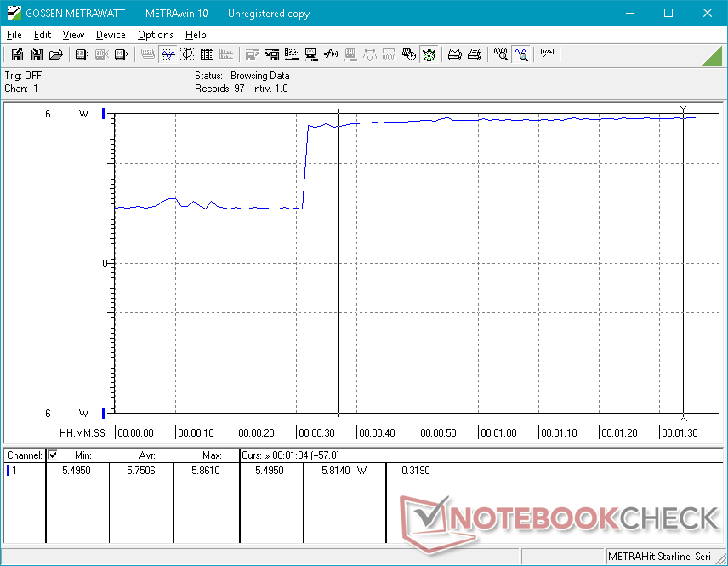Click the right cursor line marker at top

click(x=683, y=109)
